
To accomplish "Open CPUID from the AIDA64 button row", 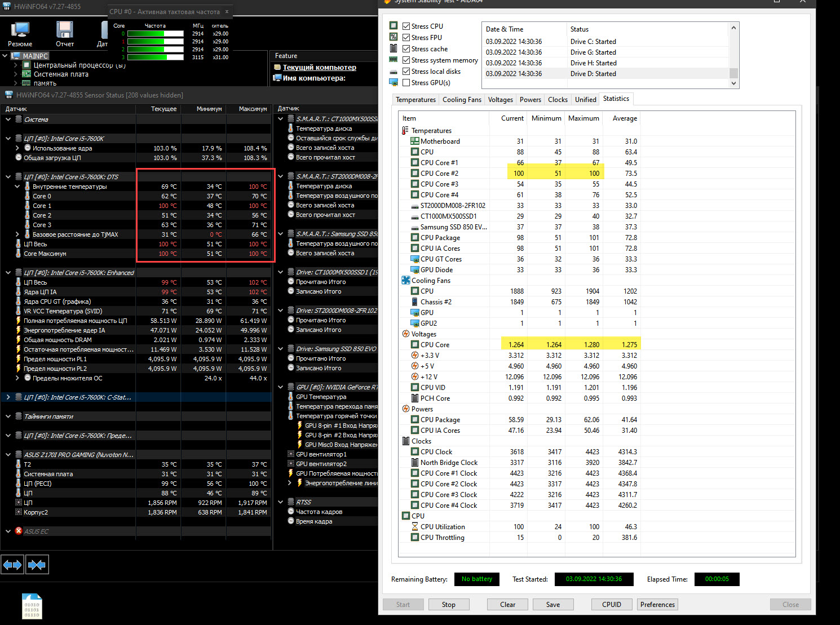I will 612,605.
